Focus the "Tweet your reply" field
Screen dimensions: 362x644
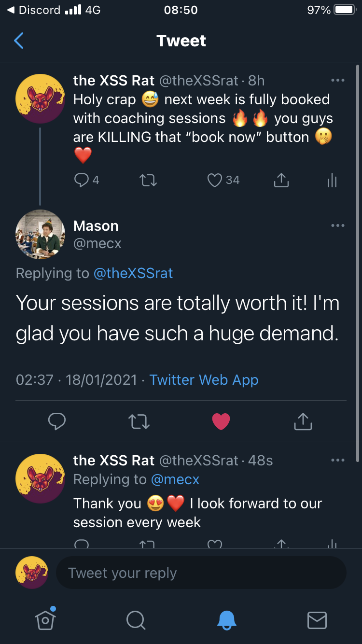click(201, 573)
